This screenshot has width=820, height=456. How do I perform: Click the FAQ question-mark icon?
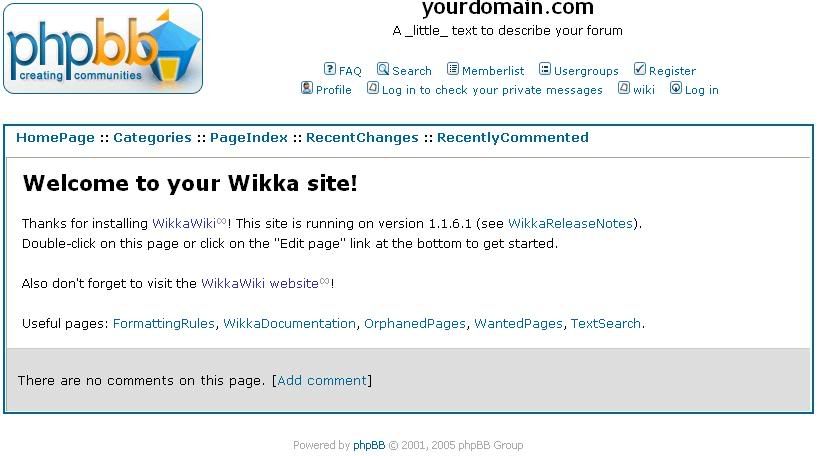coord(329,69)
